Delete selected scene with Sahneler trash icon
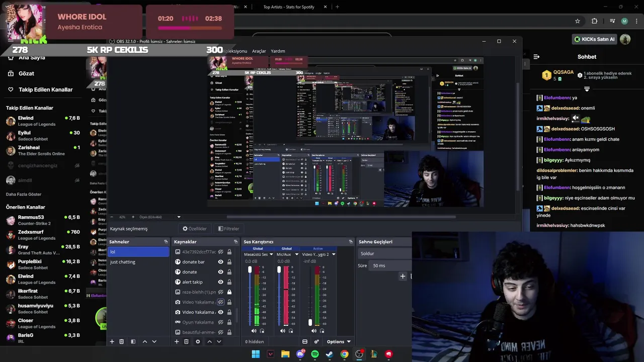Image resolution: width=644 pixels, height=362 pixels. pyautogui.click(x=121, y=341)
